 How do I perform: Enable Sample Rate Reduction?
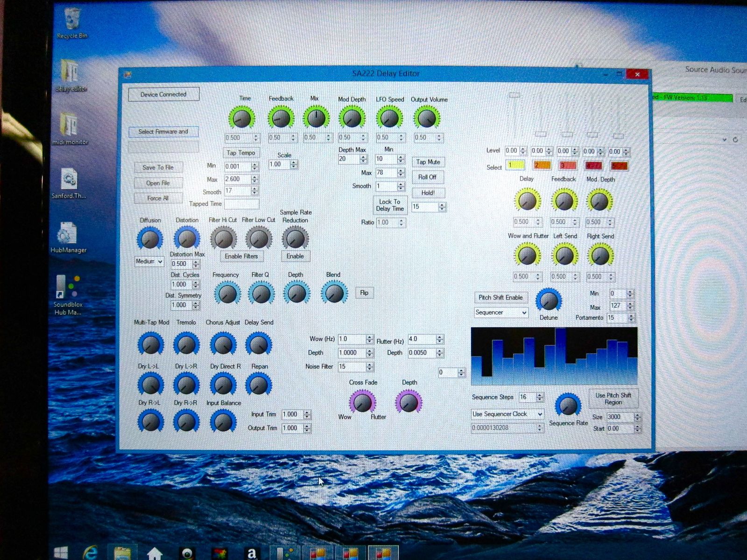[x=295, y=256]
